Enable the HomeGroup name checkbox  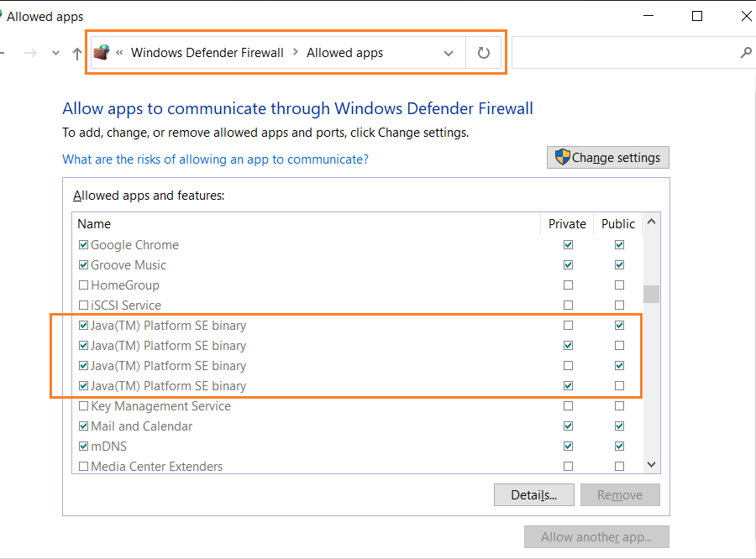tap(83, 285)
